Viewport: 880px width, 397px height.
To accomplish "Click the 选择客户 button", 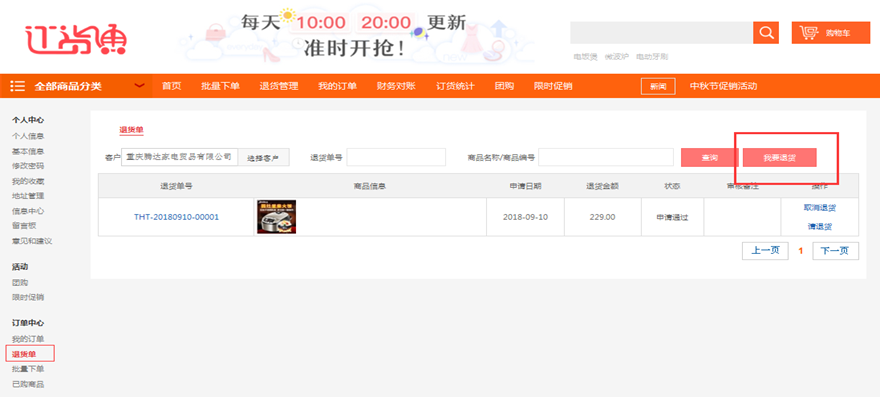I will click(x=264, y=158).
